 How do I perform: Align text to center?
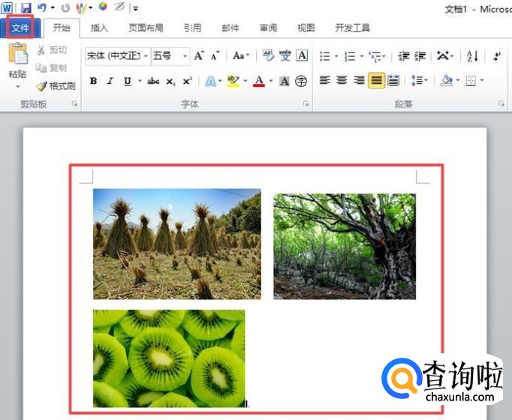click(342, 80)
